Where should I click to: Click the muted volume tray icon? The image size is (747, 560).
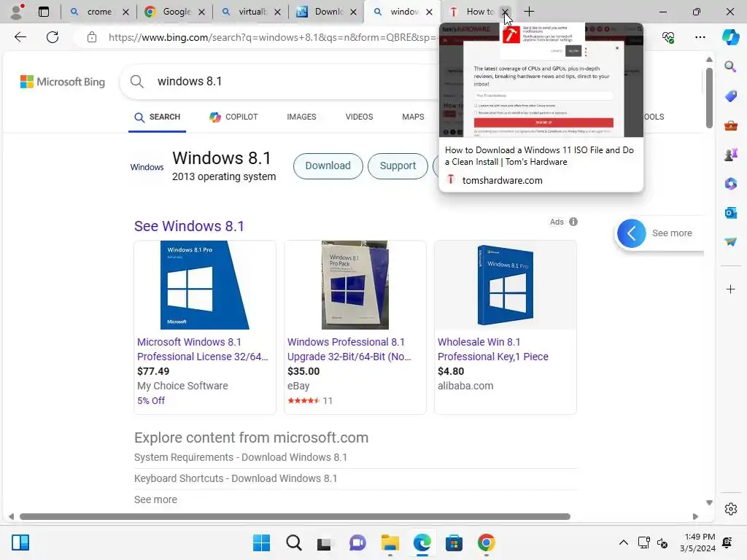click(x=662, y=542)
